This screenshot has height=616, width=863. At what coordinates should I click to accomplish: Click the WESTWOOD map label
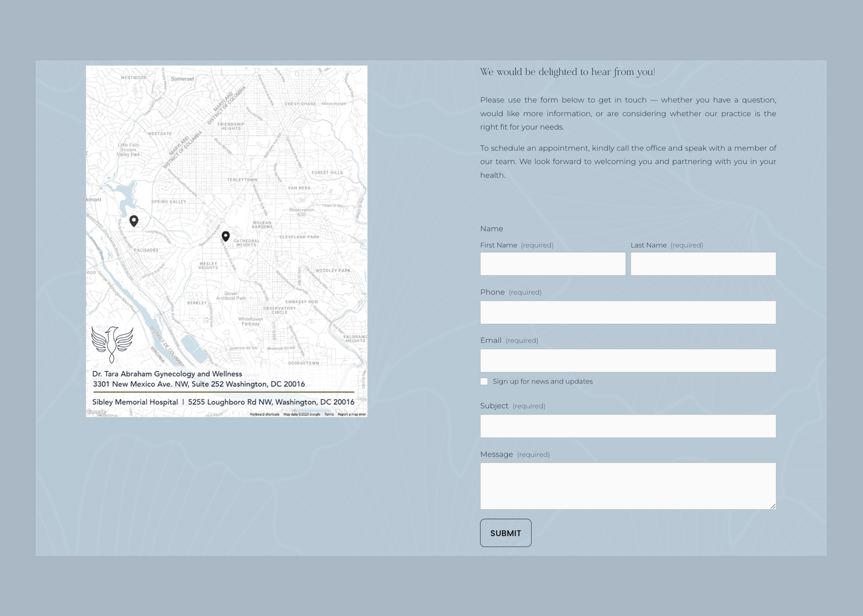click(134, 77)
